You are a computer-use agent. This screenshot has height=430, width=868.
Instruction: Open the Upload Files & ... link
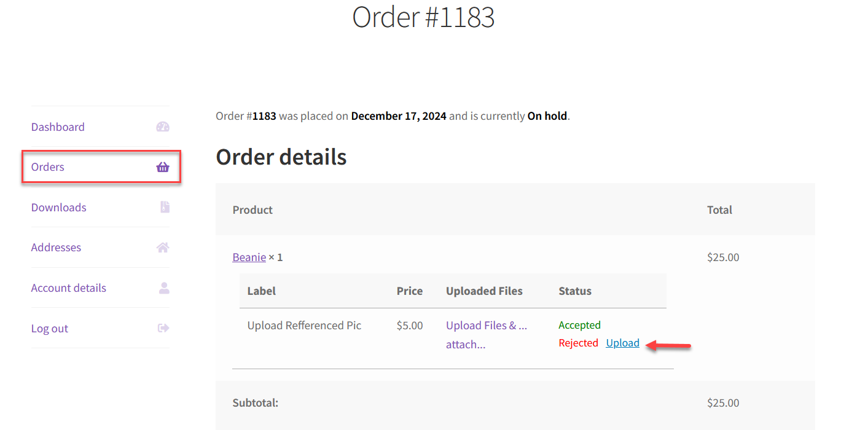click(x=486, y=325)
